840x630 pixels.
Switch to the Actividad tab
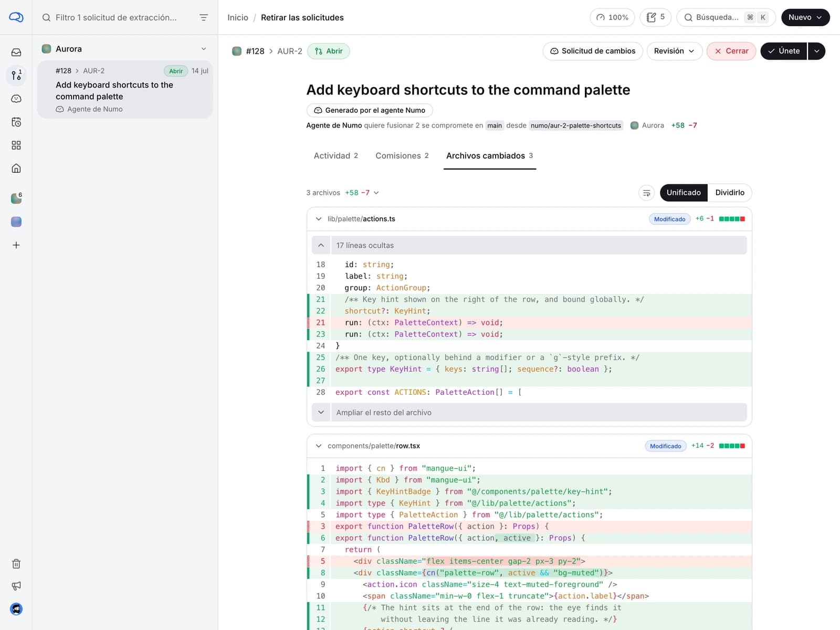[336, 156]
